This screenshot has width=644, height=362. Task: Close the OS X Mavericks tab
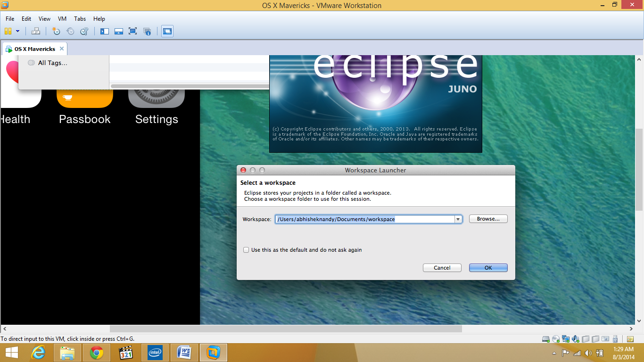(62, 49)
